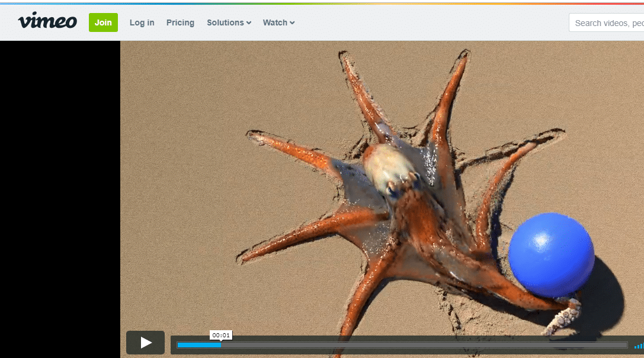Click the green Join button

click(x=103, y=22)
